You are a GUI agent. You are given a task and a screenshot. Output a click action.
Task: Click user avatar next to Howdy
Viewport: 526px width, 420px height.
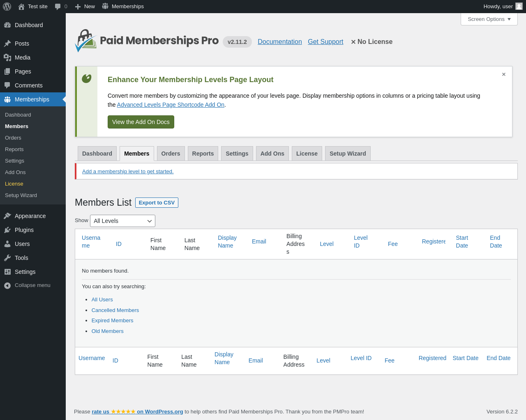point(519,6)
